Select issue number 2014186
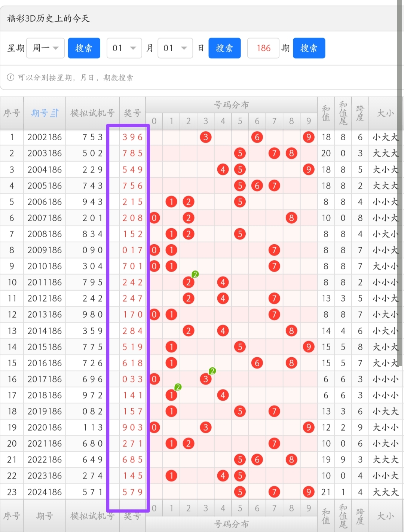 pyautogui.click(x=45, y=331)
